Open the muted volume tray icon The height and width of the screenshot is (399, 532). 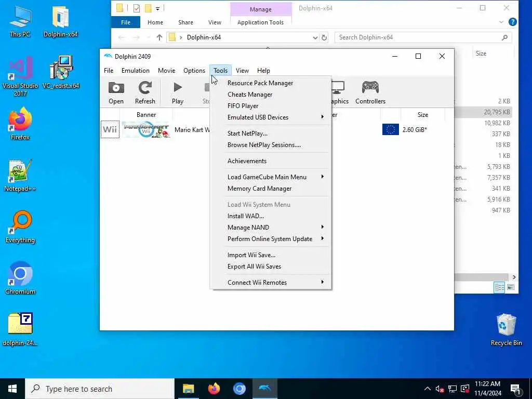440,389
